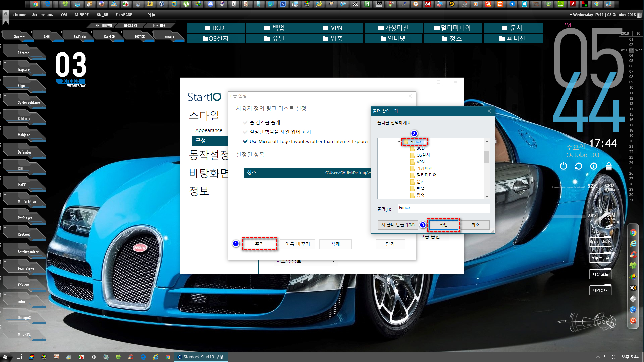Click the red 64 icon in top dock
Viewport: 644px width, 362px height.
point(428,4)
